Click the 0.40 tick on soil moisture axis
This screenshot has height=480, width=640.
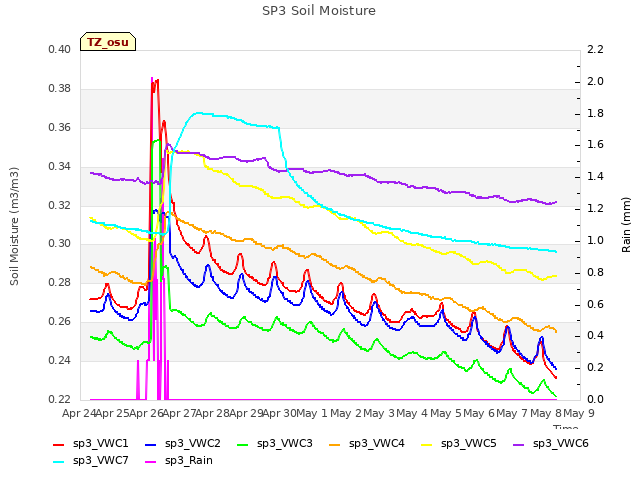coord(60,50)
